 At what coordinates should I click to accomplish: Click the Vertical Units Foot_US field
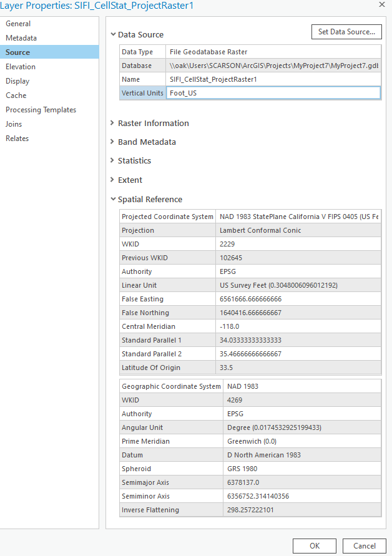(273, 93)
